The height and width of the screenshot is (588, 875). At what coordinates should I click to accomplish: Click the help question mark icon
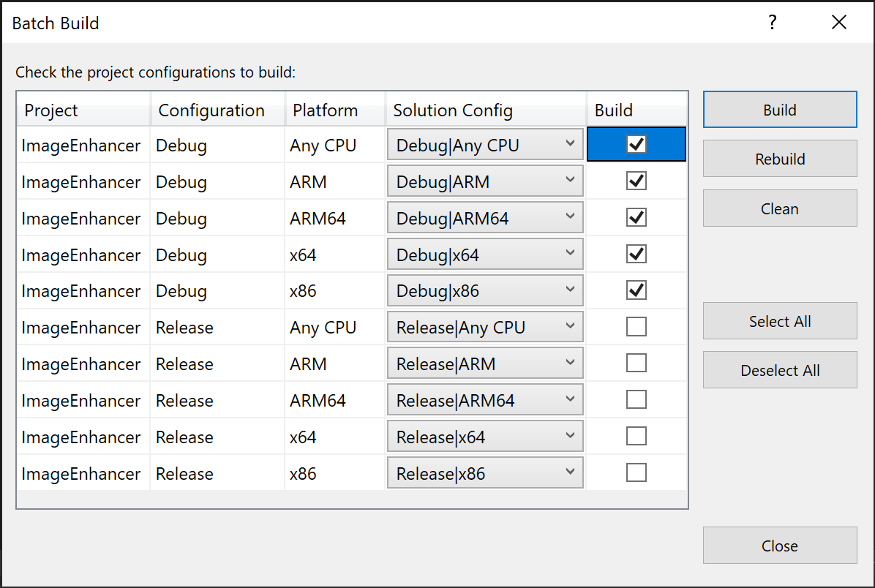pos(772,23)
